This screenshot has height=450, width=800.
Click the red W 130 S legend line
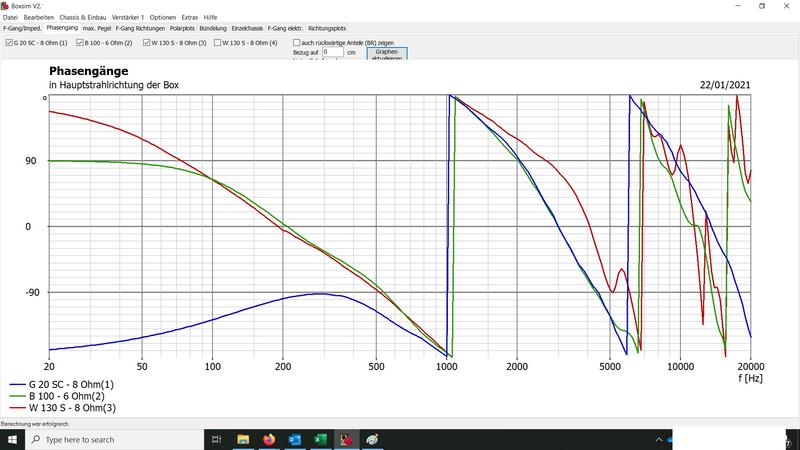pyautogui.click(x=17, y=408)
